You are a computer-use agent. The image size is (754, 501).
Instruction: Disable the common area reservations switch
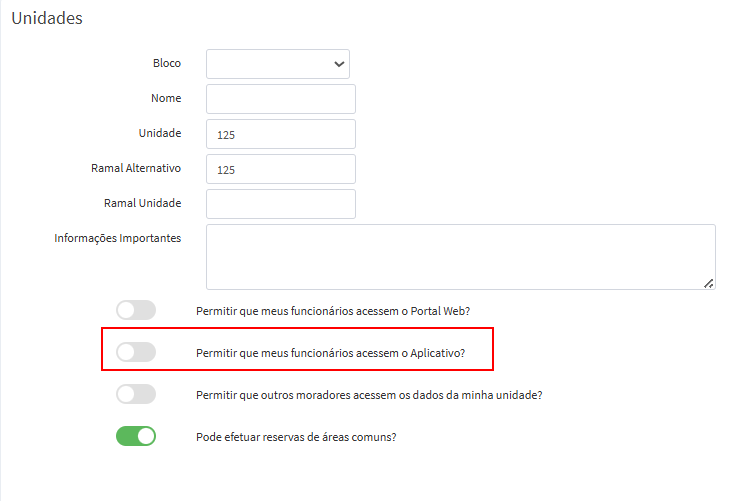click(136, 436)
